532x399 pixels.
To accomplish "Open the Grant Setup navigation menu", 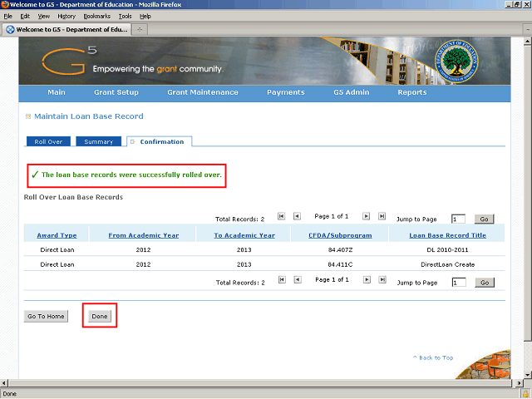I will pyautogui.click(x=116, y=92).
